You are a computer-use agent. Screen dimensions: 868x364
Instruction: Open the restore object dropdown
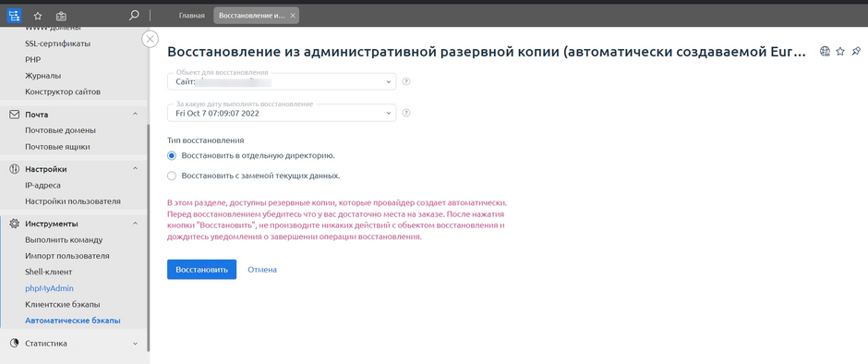(x=282, y=81)
